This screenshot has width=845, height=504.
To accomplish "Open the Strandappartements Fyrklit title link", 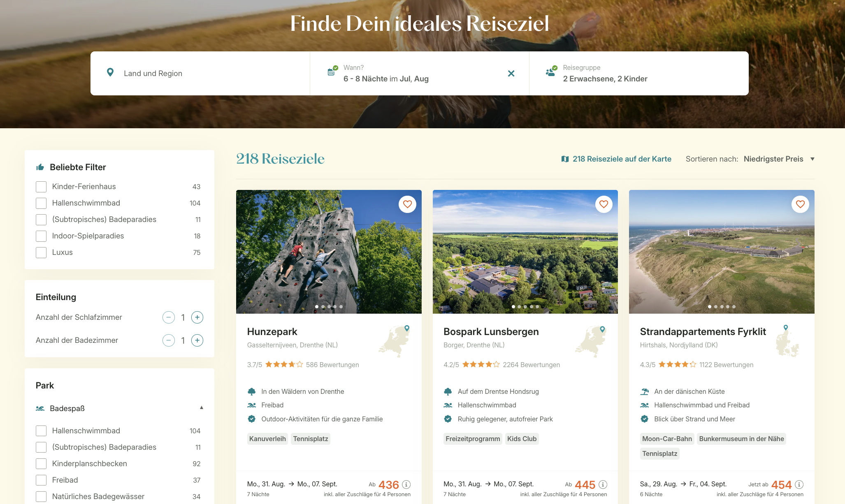I will [703, 332].
